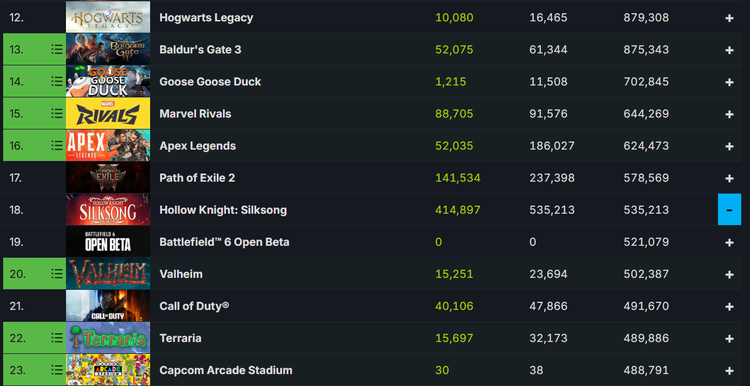Screen dimensions: 750x386
Task: Open the Valheim game title link
Action: point(181,274)
